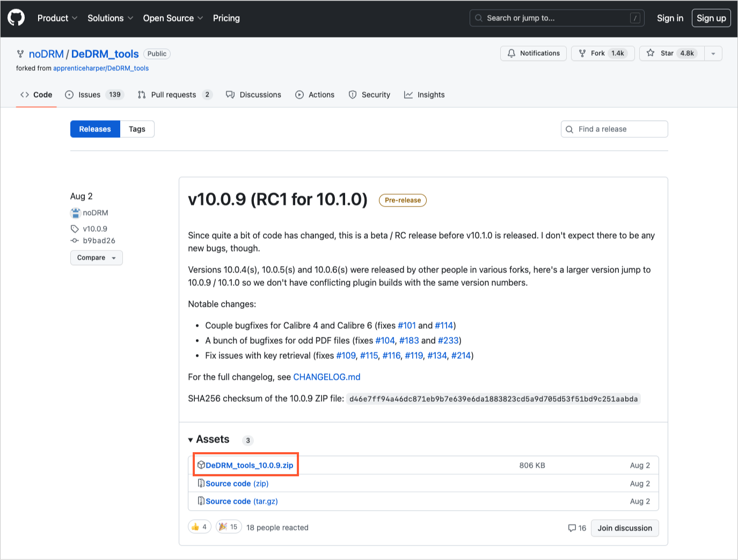
Task: Download DeDRM_tools_10.0.9.zip
Action: (x=249, y=466)
